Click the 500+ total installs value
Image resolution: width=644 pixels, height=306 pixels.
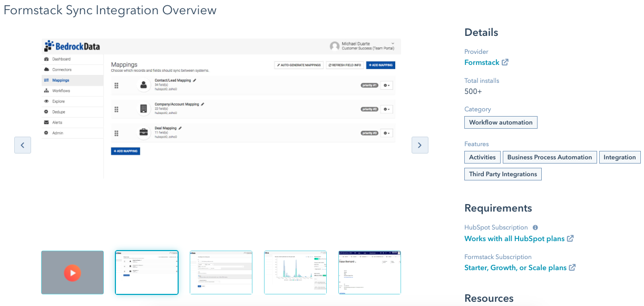coord(473,91)
